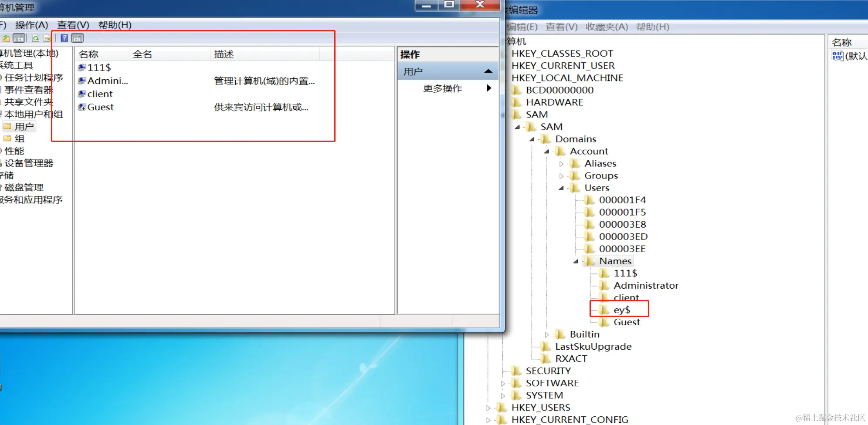Sort users by the 描述 column header
Image resolution: width=868 pixels, height=425 pixels.
click(x=265, y=54)
